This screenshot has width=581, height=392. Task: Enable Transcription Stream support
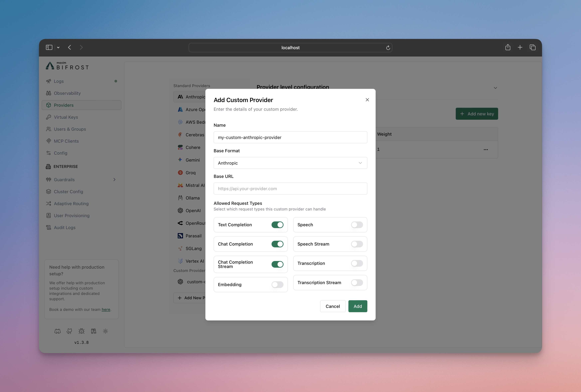357,283
